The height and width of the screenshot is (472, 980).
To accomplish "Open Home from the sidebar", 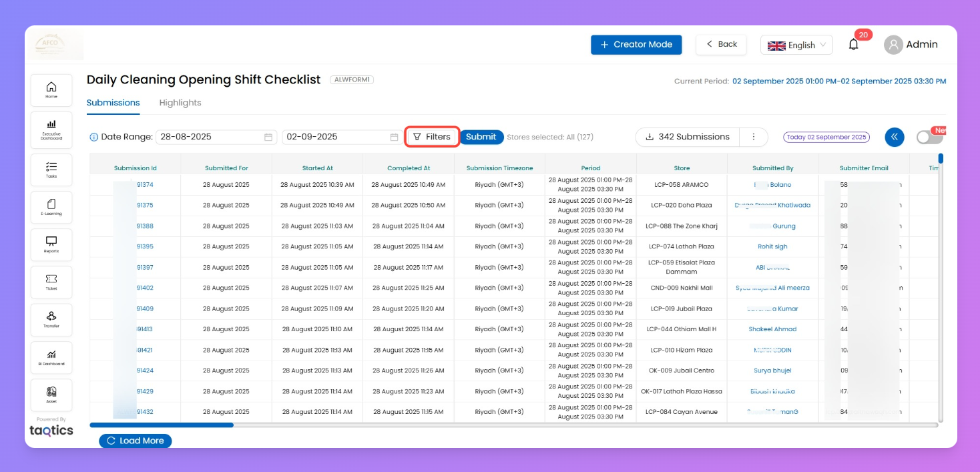I will 51,90.
